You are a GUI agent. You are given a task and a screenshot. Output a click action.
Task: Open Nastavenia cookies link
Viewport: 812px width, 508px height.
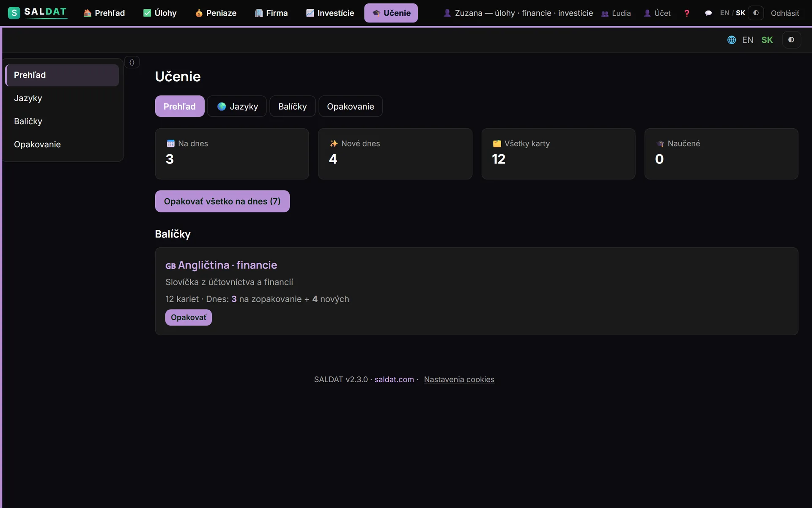pos(459,379)
